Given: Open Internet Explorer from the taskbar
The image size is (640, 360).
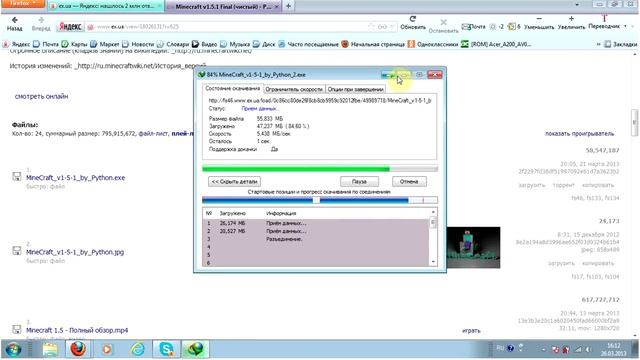Looking at the screenshot, I should pos(138,349).
